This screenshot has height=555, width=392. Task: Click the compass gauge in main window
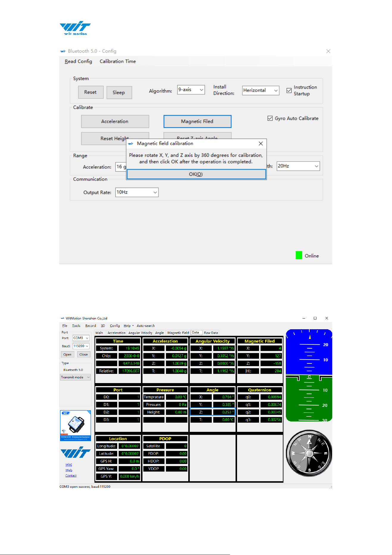[x=309, y=453]
